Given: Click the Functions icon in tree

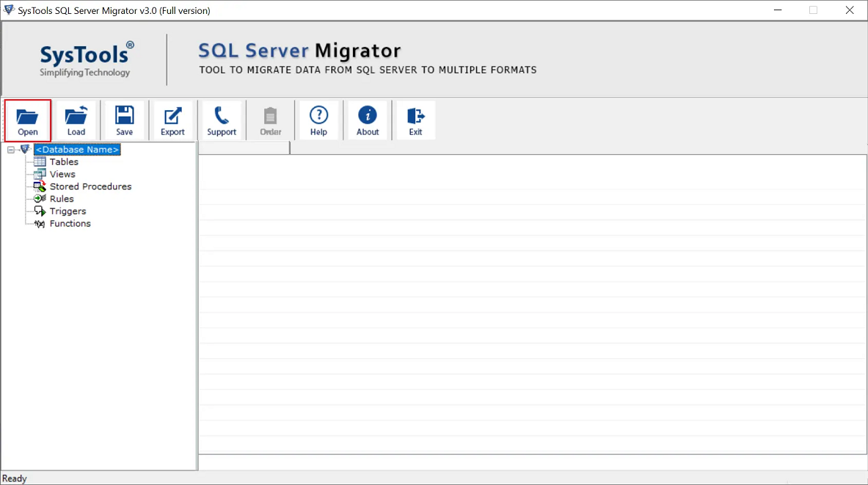Looking at the screenshot, I should pos(40,224).
